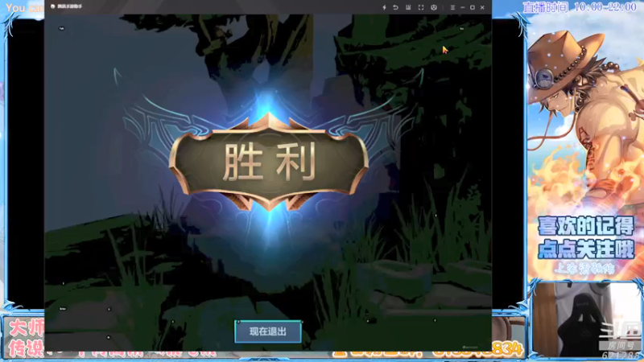Click the 胜利 victory banner

click(x=269, y=162)
